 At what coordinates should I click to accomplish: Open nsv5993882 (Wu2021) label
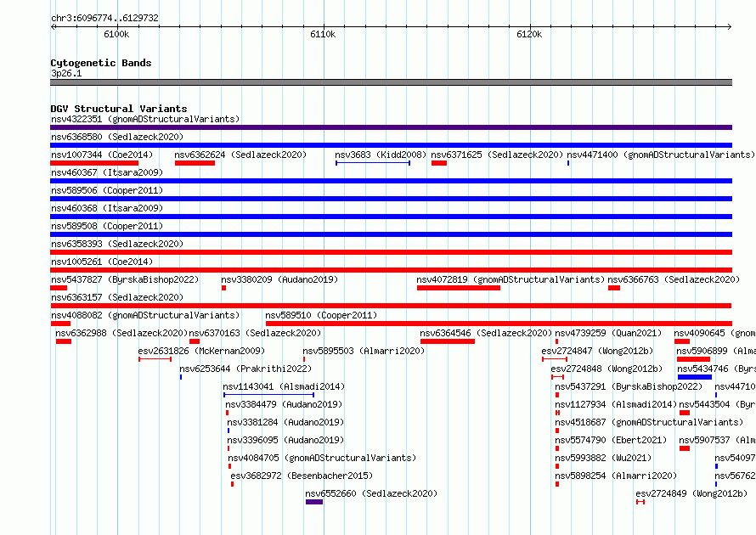(603, 458)
